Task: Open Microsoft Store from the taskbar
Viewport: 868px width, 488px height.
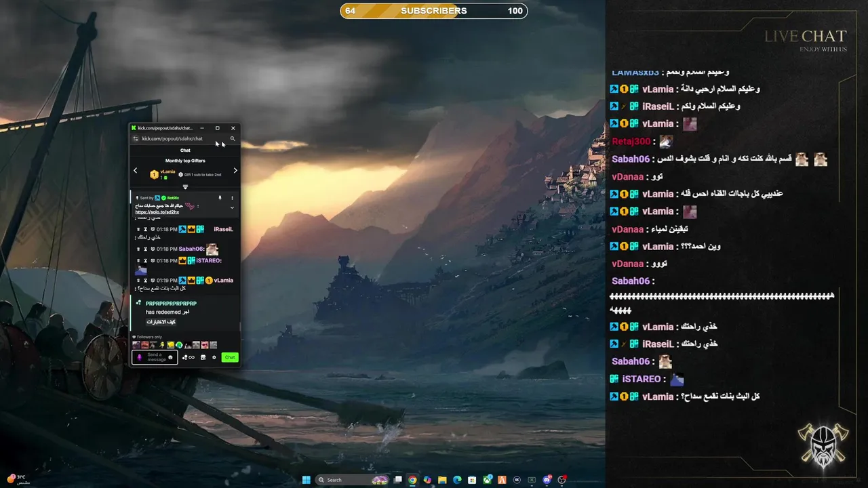Action: [x=472, y=480]
